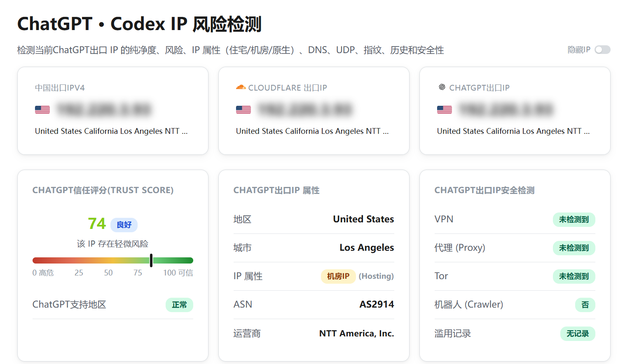
Task: Click the CHATGPT出口IP card heading text
Action: click(479, 88)
